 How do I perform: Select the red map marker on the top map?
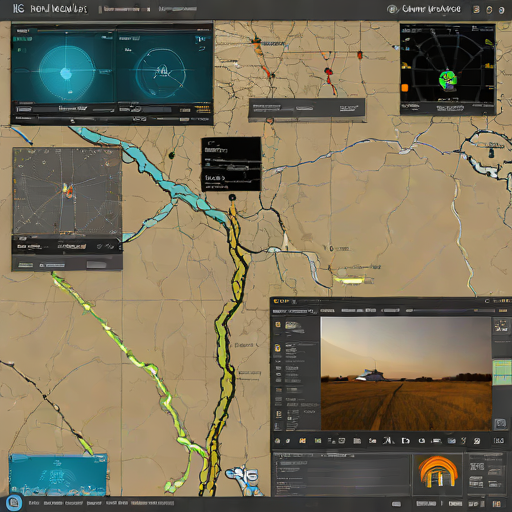coord(328,71)
